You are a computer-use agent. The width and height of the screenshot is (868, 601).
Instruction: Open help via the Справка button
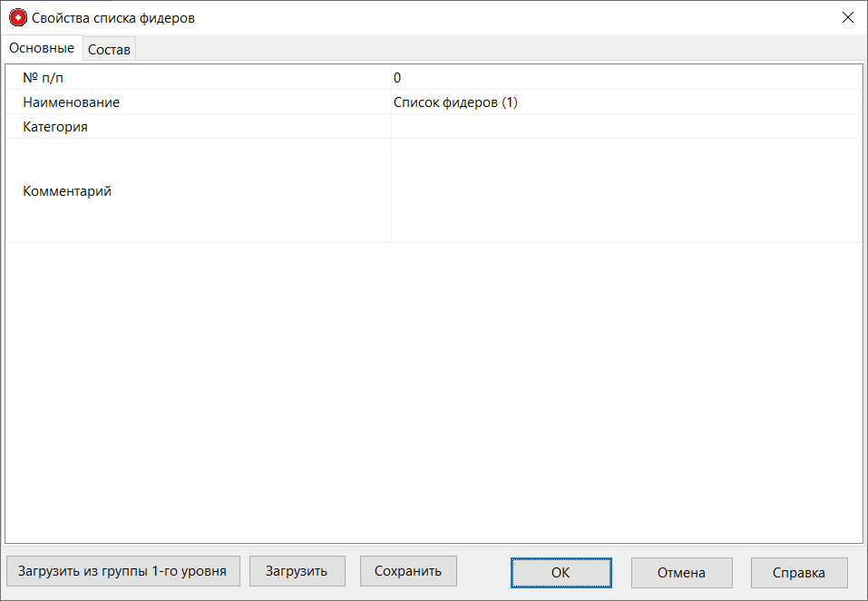(799, 572)
